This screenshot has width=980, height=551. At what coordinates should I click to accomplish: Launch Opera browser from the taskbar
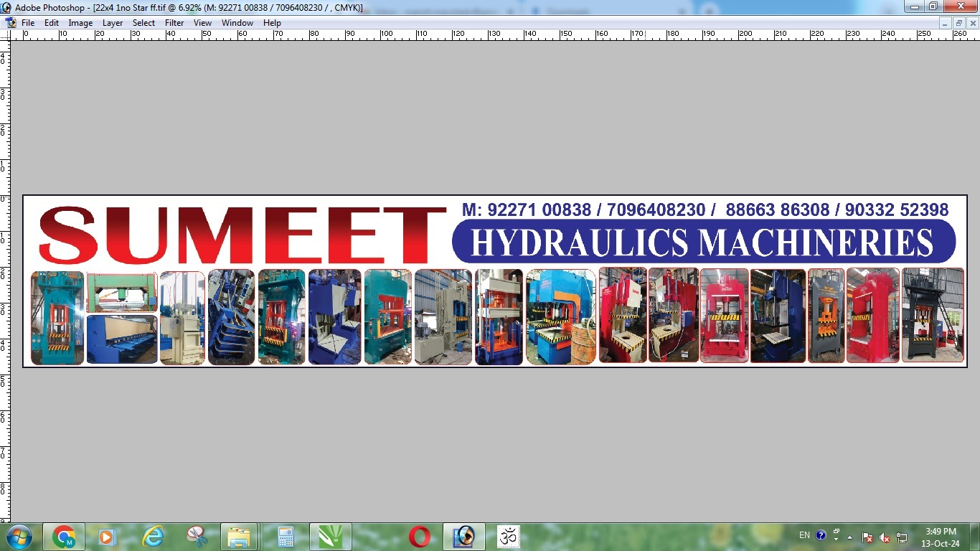coord(420,537)
